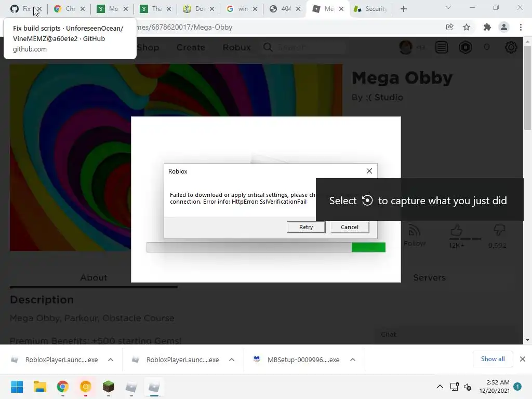
Task: Close the Tha tab
Action: (169, 9)
